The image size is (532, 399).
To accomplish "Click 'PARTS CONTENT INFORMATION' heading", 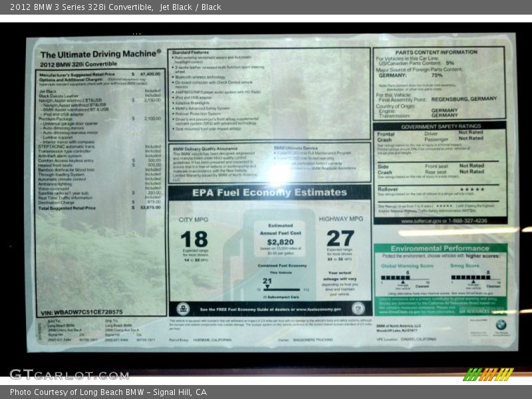I will click(436, 53).
